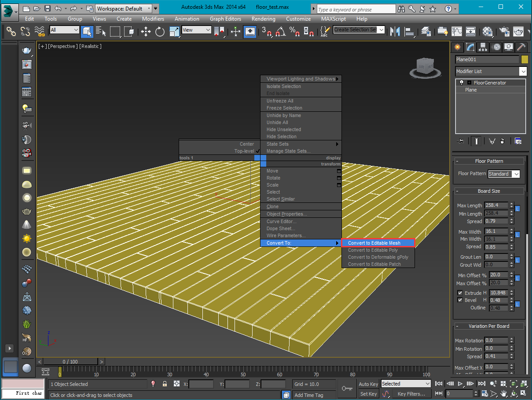Click Remove modifier trash can icon
532x400 pixels.
click(x=502, y=141)
